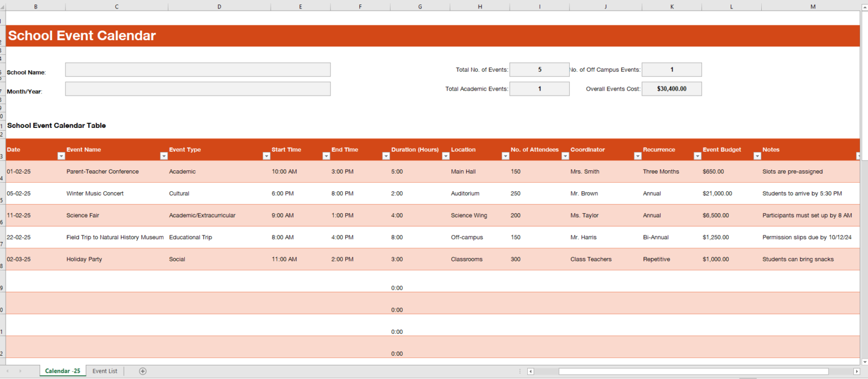Select the Calendar -25 sheet tab
This screenshot has height=379, width=868.
point(62,371)
